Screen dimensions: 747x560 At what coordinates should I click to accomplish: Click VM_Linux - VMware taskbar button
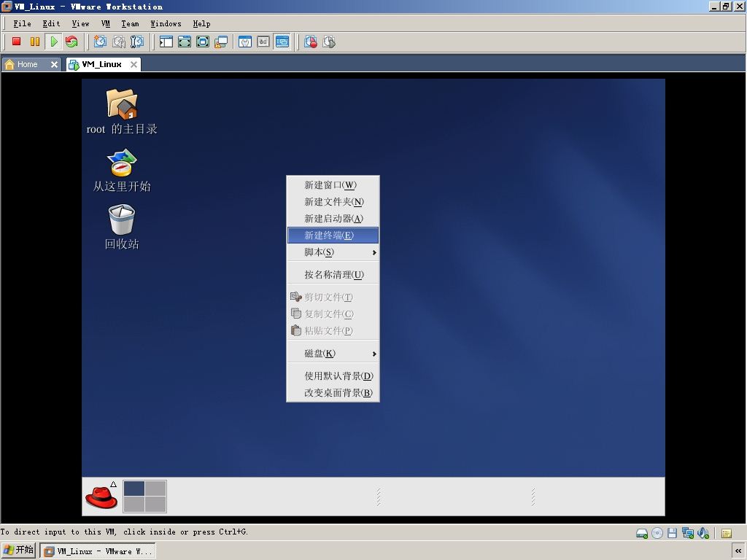98,551
